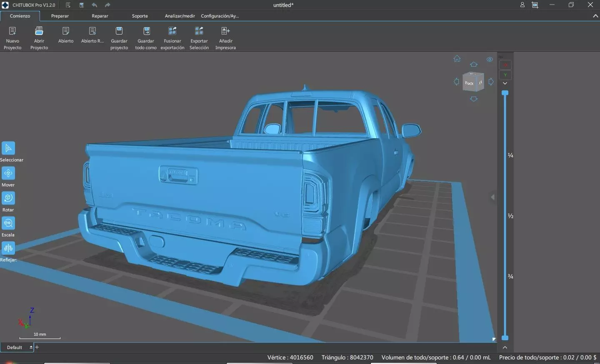
Task: Rotate view down with the bottom arrow
Action: click(474, 99)
